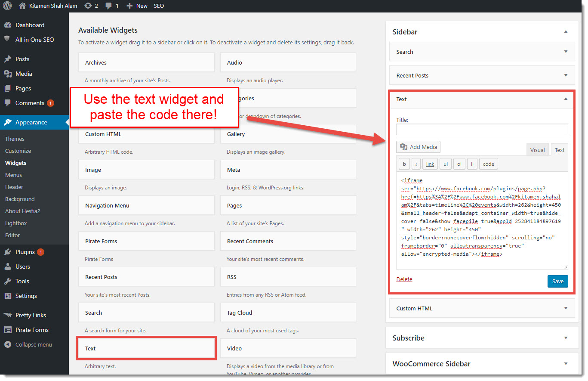Screen dimensions: 588x381
Task: Expand the Subscribe widget area
Action: pyautogui.click(x=566, y=338)
